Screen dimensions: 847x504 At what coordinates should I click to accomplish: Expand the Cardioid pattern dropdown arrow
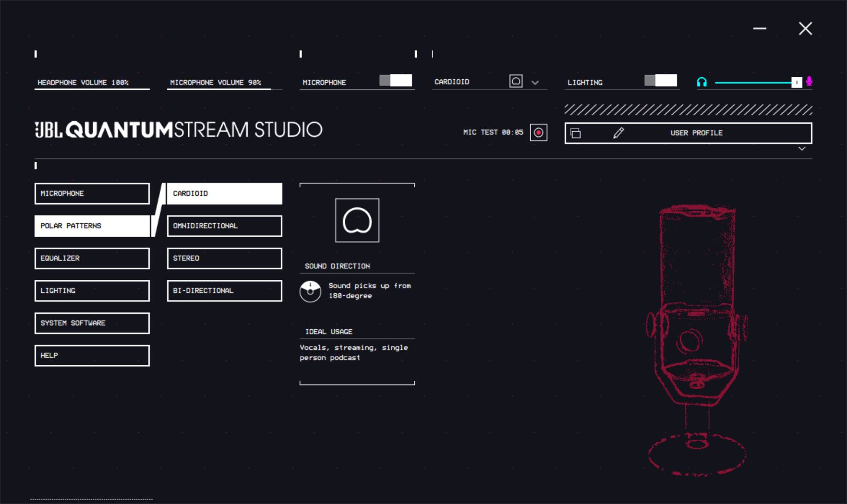(535, 83)
